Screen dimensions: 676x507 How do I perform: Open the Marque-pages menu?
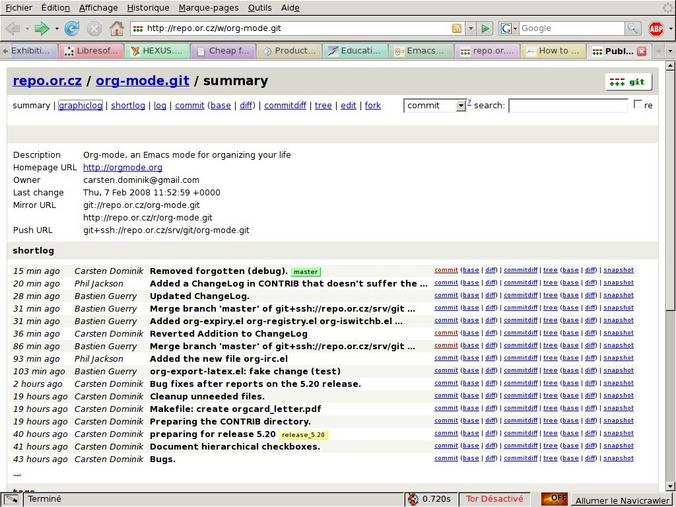pyautogui.click(x=209, y=8)
